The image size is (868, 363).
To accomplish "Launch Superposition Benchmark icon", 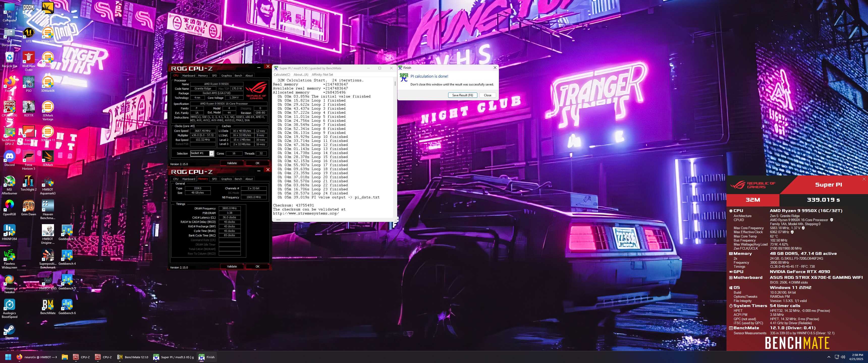I will (x=48, y=259).
